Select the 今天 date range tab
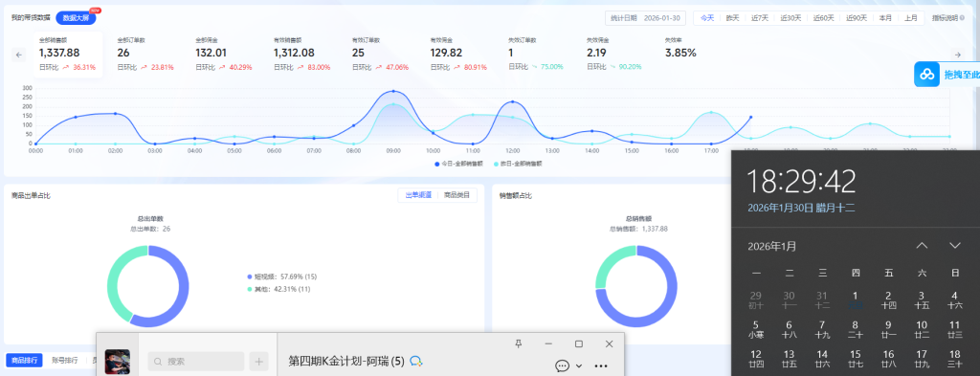 pyautogui.click(x=707, y=18)
